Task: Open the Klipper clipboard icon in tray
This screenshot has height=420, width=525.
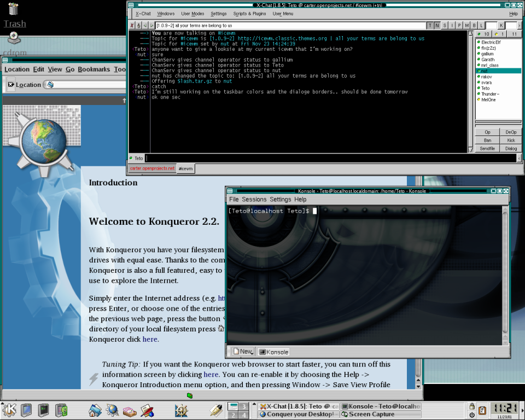Action: (482, 410)
